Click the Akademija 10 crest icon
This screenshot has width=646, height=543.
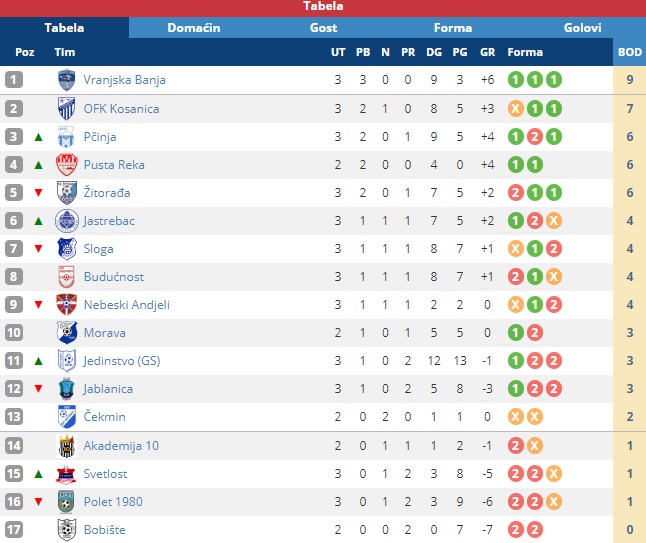tap(66, 446)
